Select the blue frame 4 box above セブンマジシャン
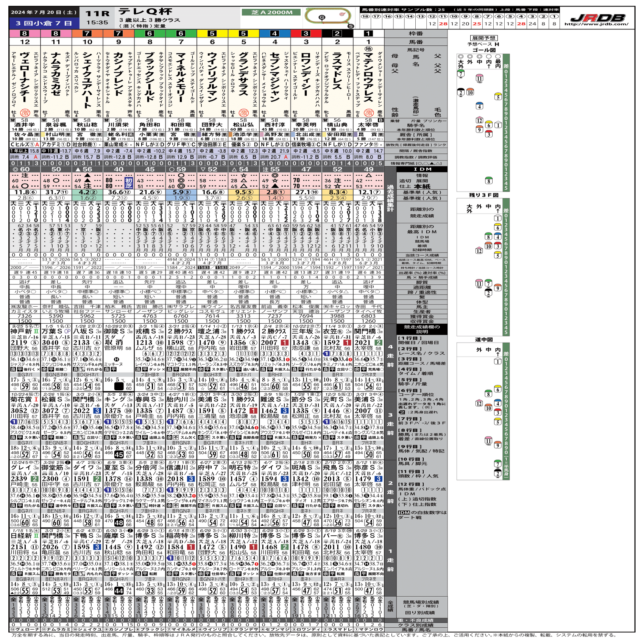This screenshot has width=644, height=644. click(275, 33)
